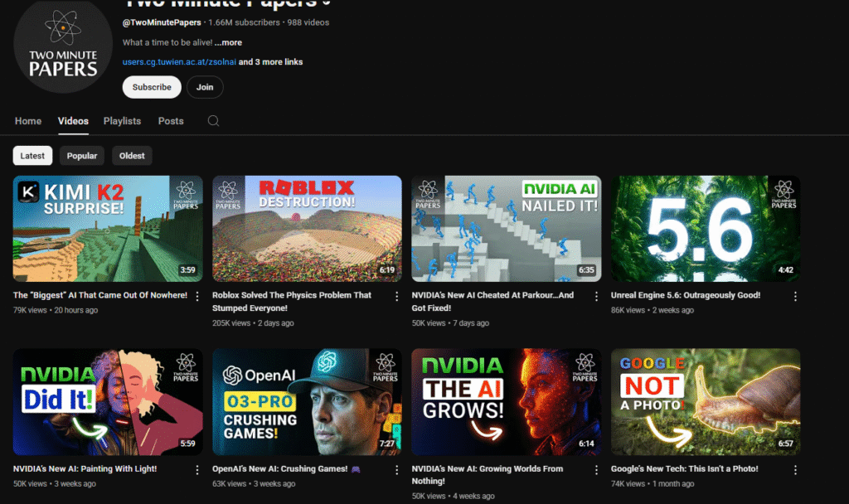Open options menu for Roblox physics video

pos(397,297)
